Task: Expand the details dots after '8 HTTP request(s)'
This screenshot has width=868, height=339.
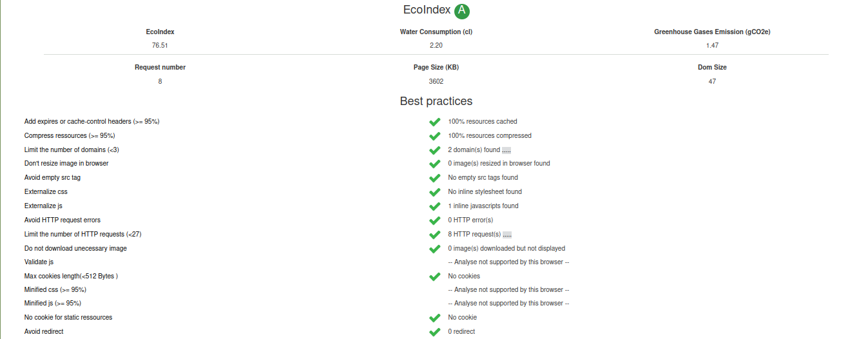Action: pos(507,235)
